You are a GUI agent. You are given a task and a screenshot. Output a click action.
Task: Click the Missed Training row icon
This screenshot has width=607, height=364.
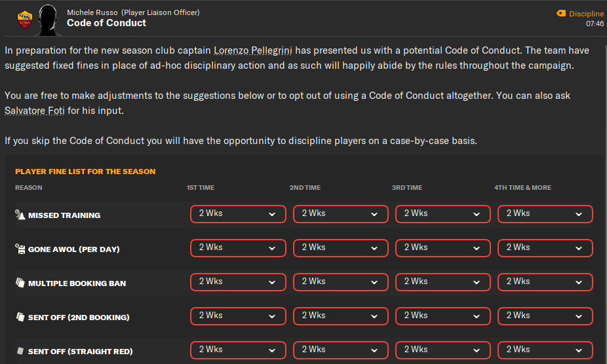(20, 215)
